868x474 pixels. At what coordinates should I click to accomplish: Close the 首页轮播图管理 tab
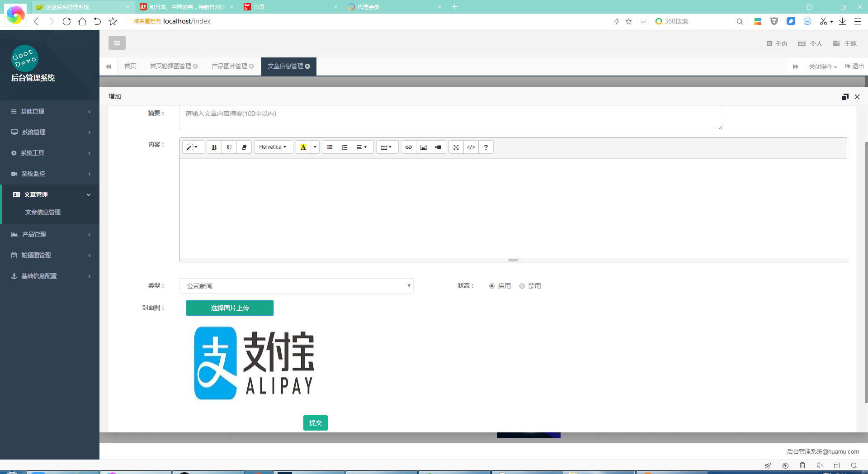(x=195, y=66)
